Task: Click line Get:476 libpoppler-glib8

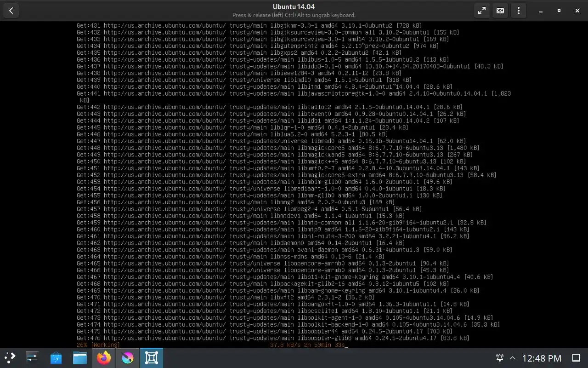Action: pos(273,338)
